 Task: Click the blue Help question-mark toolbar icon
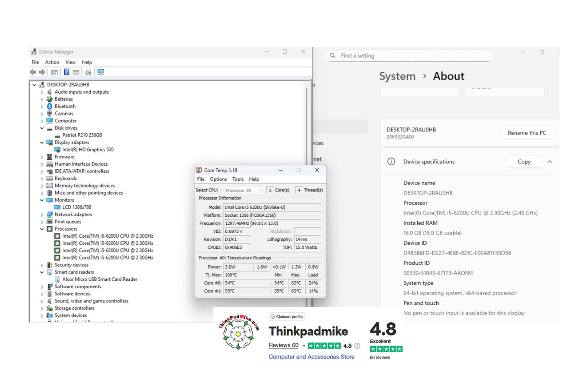click(66, 72)
